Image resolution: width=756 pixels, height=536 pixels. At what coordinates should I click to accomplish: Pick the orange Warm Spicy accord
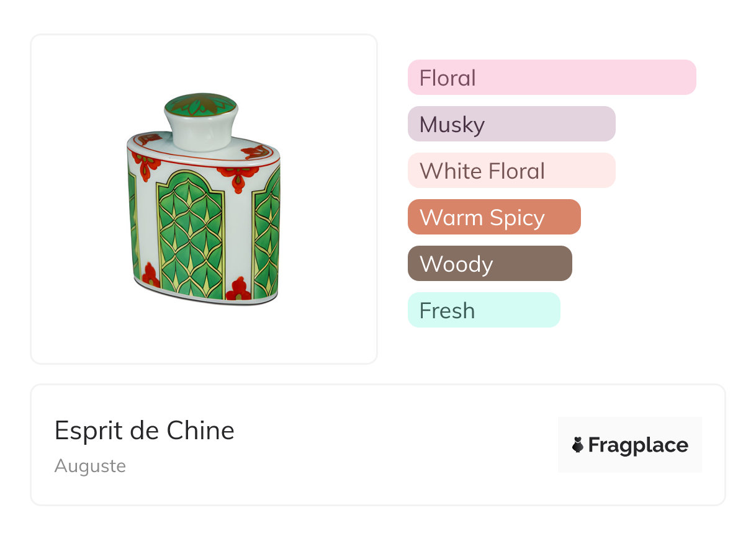[494, 217]
